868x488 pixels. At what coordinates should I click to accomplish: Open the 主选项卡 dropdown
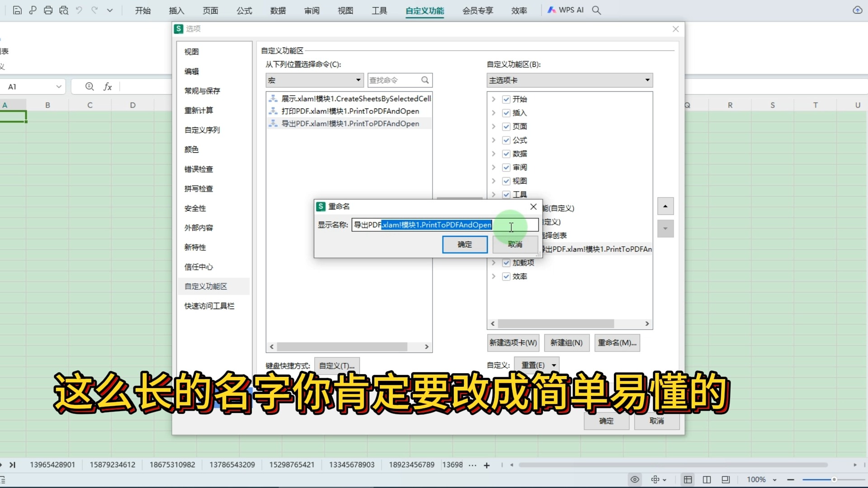click(x=646, y=80)
